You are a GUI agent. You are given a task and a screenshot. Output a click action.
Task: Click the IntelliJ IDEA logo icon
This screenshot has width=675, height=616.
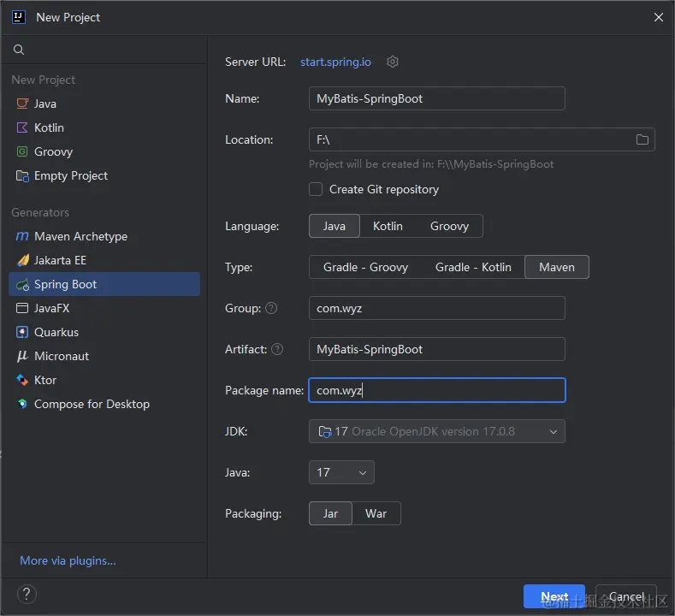(19, 17)
